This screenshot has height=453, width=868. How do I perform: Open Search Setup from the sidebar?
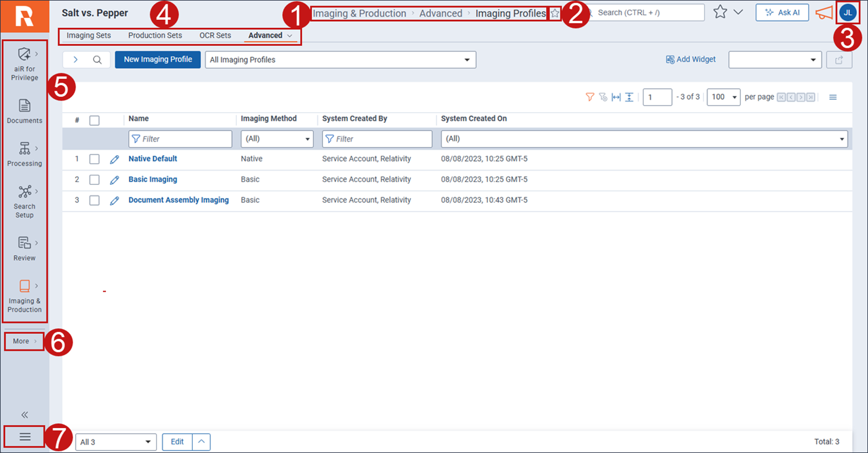pos(24,202)
